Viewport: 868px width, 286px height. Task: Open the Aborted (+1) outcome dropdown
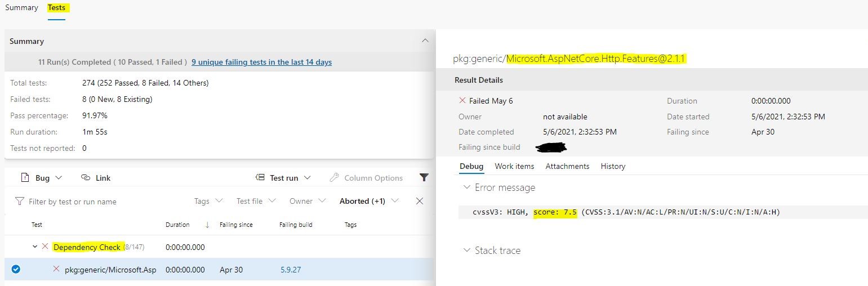pyautogui.click(x=369, y=201)
